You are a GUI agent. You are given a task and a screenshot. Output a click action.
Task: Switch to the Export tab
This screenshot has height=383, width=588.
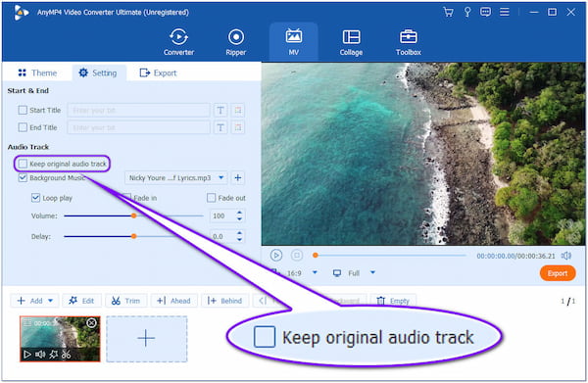[158, 72]
